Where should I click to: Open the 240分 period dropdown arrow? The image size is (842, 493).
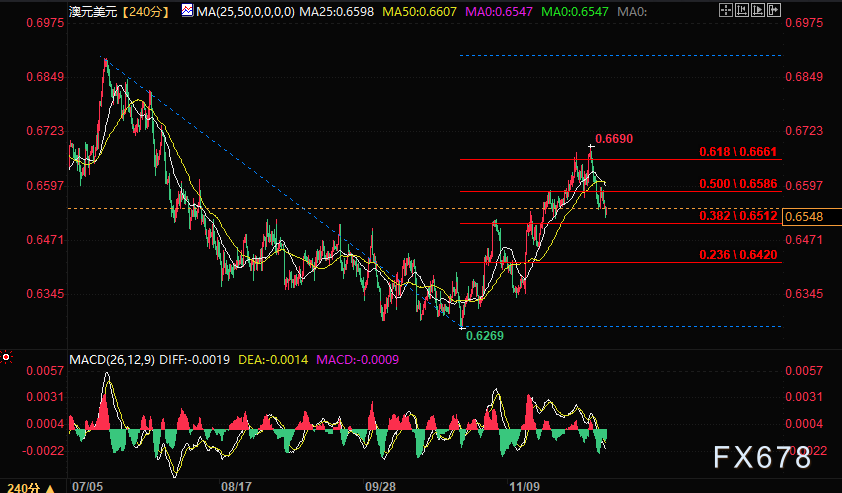pyautogui.click(x=50, y=488)
